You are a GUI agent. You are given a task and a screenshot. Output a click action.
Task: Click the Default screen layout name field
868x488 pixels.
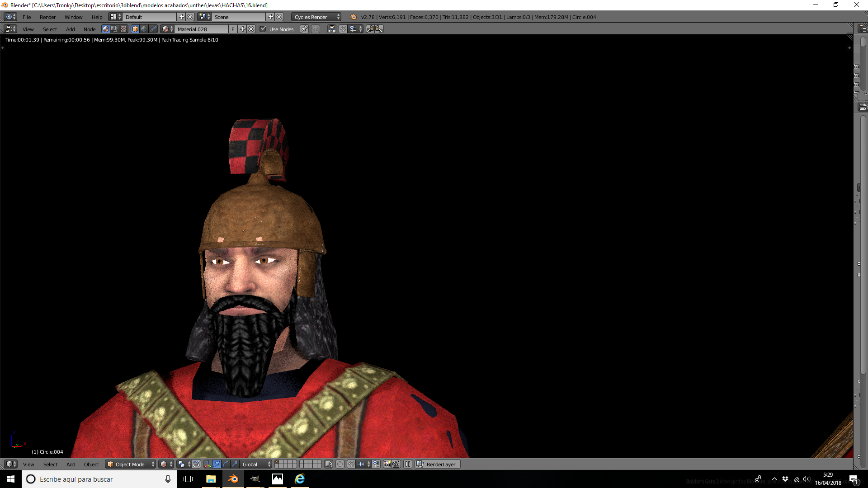150,17
